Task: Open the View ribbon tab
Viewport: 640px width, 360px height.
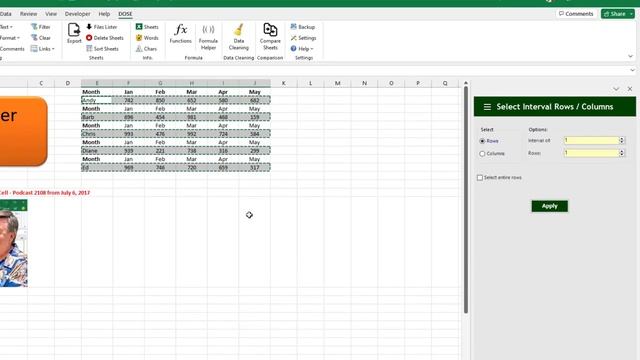Action: tap(51, 14)
